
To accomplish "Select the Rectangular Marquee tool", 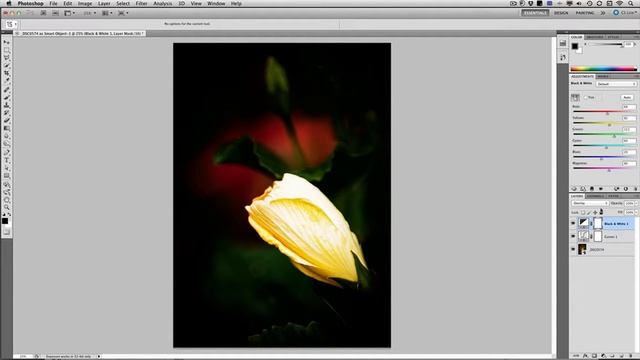I will click(7, 50).
